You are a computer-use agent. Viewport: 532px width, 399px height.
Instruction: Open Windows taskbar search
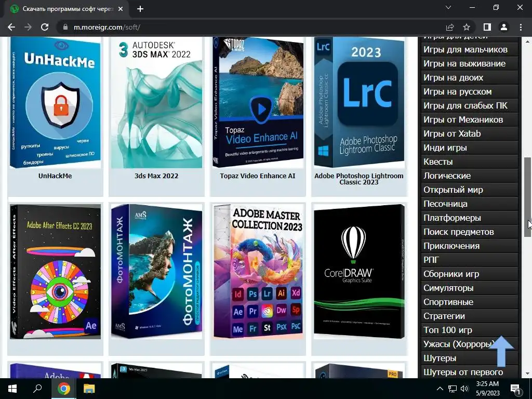point(37,389)
